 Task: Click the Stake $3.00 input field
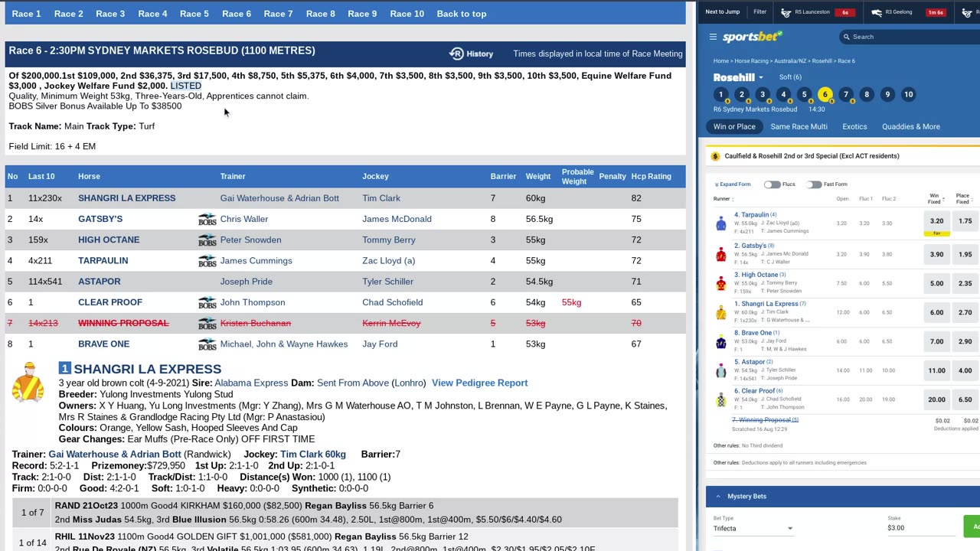922,528
